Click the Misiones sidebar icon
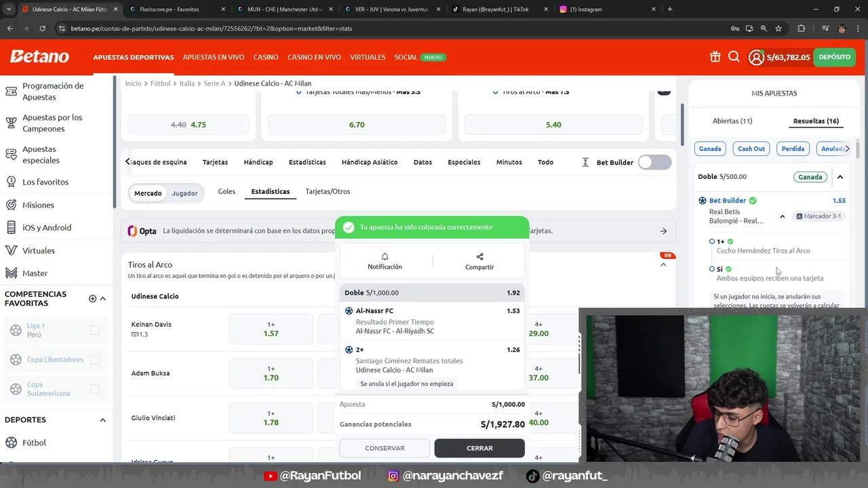 (11, 205)
